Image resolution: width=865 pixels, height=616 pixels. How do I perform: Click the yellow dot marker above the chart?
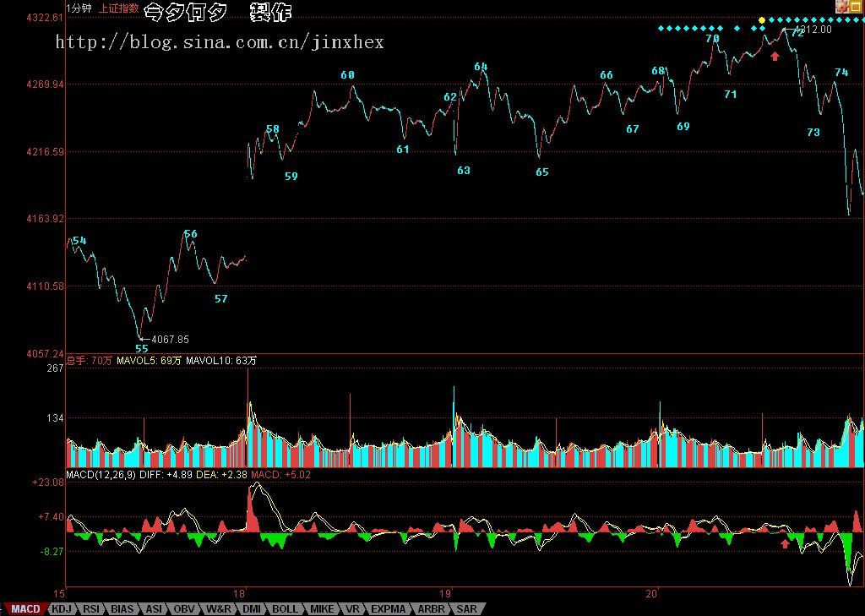click(761, 19)
